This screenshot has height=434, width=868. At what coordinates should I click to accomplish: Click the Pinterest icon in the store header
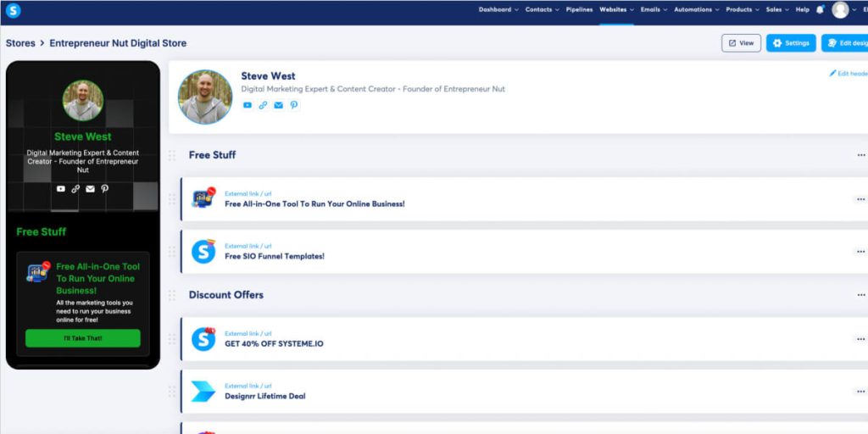pos(294,104)
